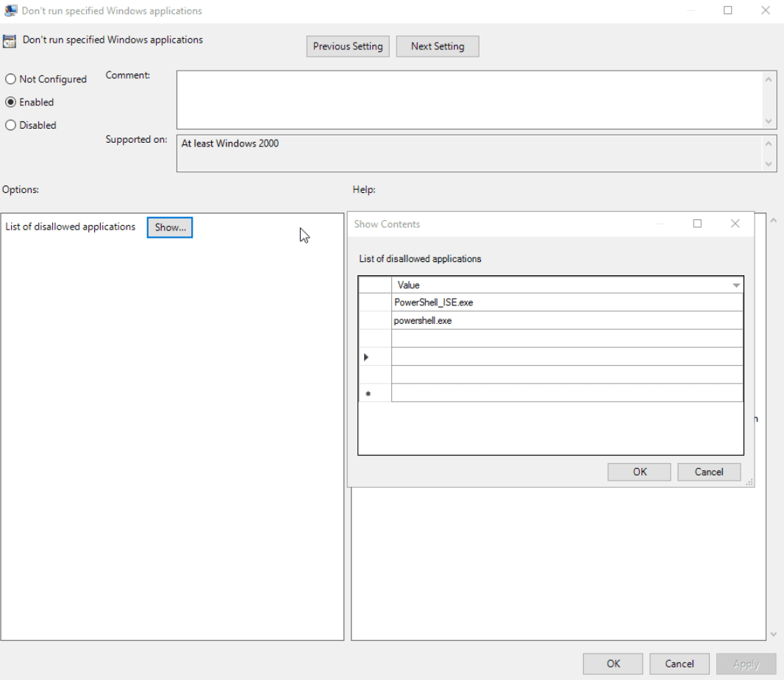Close the policy setting window
784x680 pixels.
click(x=766, y=10)
